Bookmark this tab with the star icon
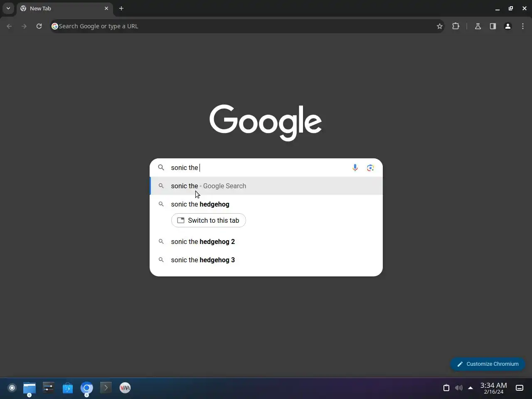Image resolution: width=532 pixels, height=399 pixels. (x=440, y=26)
